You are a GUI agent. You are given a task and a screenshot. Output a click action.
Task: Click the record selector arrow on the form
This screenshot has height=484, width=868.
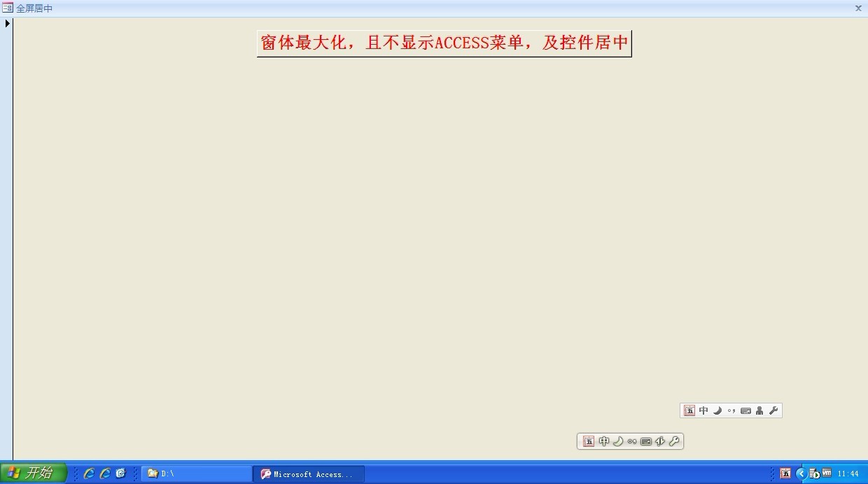pyautogui.click(x=7, y=23)
